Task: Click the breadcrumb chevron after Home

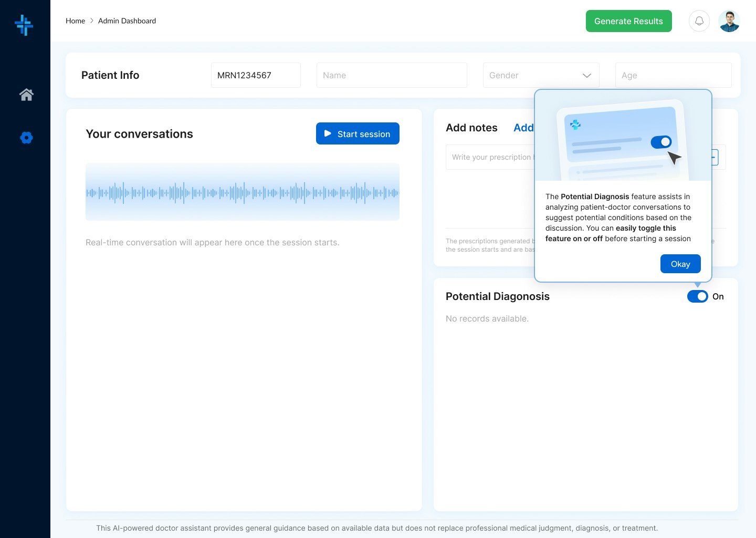Action: [90, 20]
